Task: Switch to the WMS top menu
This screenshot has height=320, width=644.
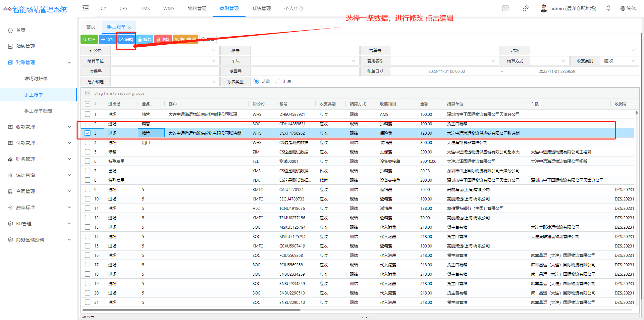Action: (x=169, y=8)
